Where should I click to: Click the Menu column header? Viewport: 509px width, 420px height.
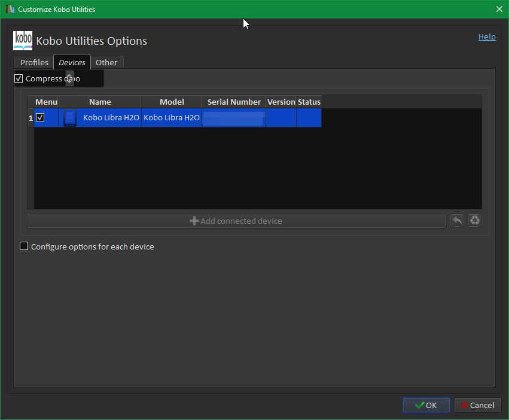46,102
